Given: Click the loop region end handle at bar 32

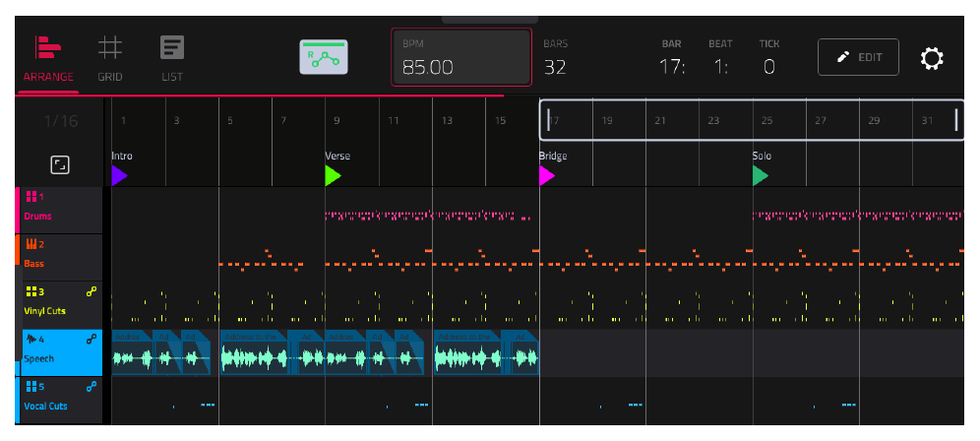Looking at the screenshot, I should click(956, 120).
